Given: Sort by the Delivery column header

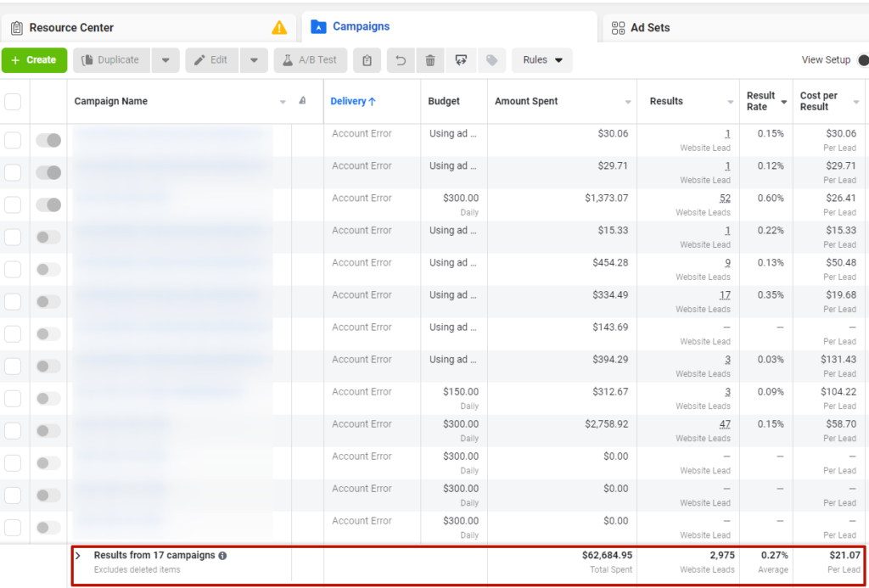Looking at the screenshot, I should tap(353, 102).
